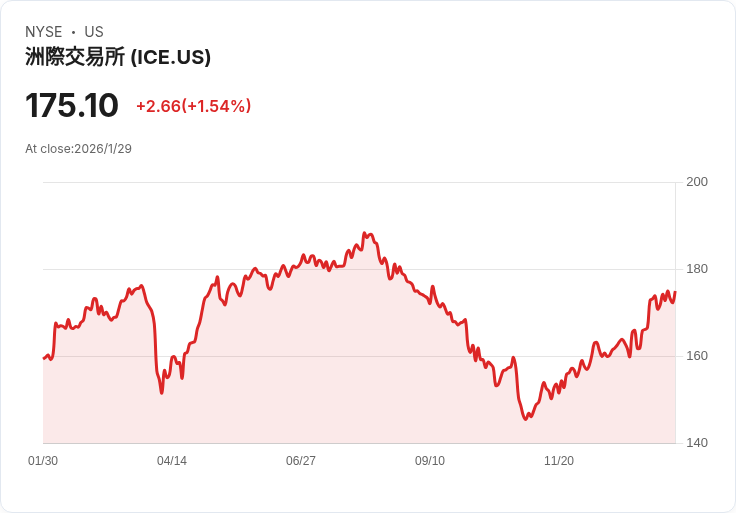This screenshot has width=736, height=513.
Task: Click the leftmost start of the price line
Action: click(x=44, y=358)
